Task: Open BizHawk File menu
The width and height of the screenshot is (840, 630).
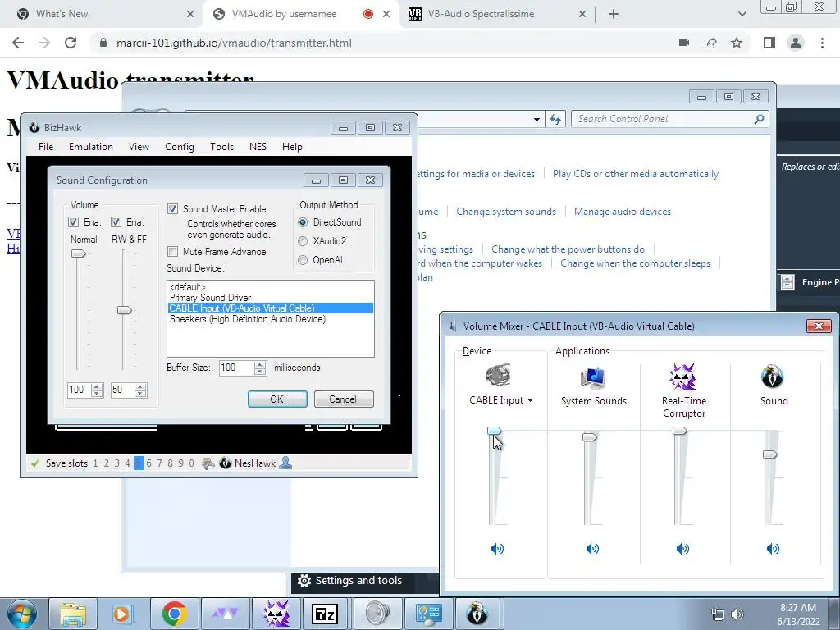Action: [x=46, y=146]
